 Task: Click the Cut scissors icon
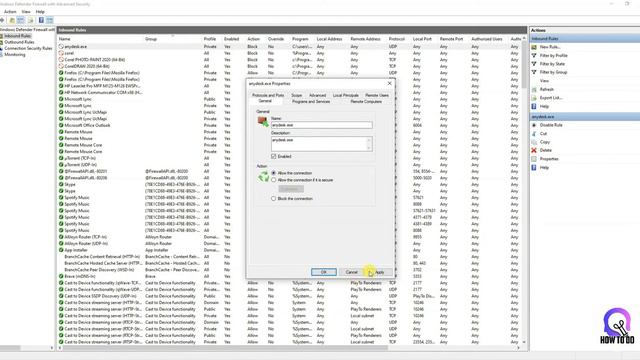tap(534, 133)
